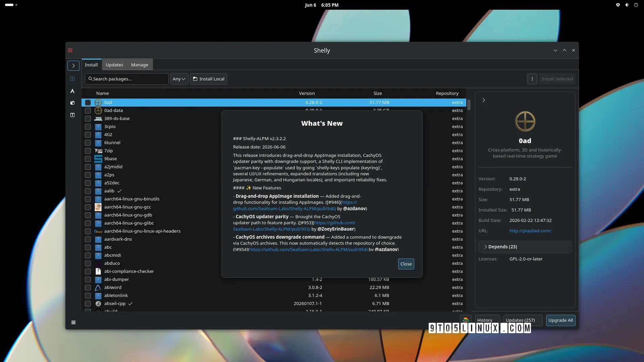Sort by the Version column header
This screenshot has width=644, height=362.
(x=307, y=93)
